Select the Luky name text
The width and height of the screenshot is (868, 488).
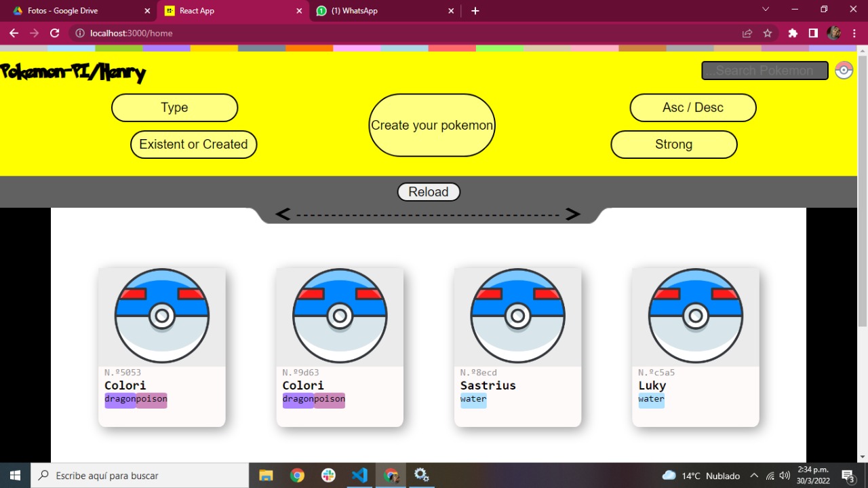click(x=652, y=386)
